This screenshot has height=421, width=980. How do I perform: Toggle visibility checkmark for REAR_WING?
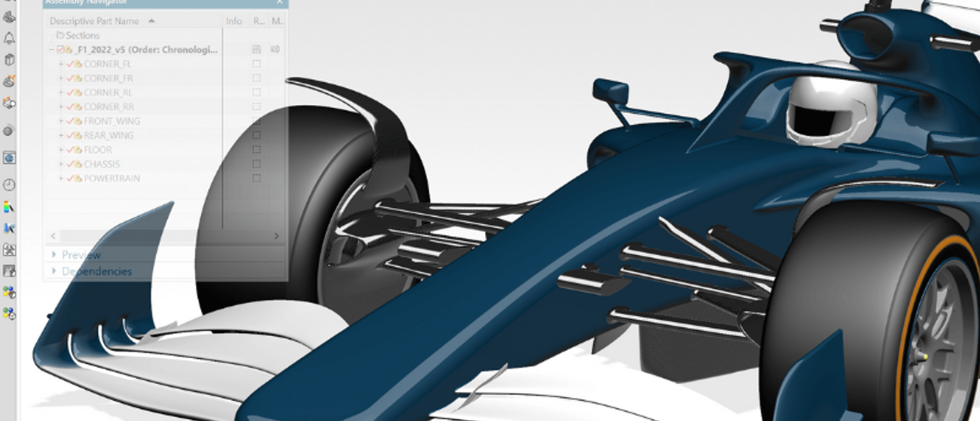pyautogui.click(x=70, y=135)
